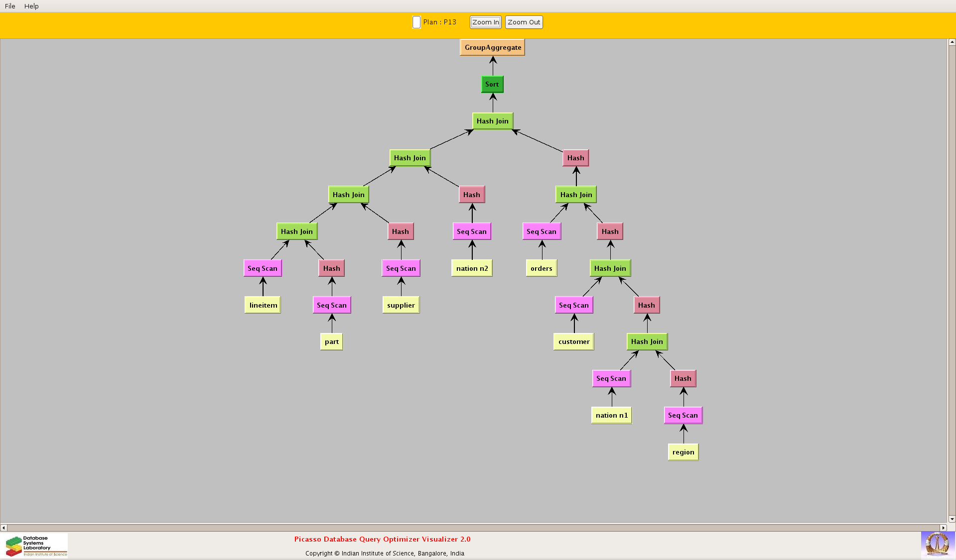Select the GroupAggregate root node
The image size is (956, 560).
coord(492,48)
